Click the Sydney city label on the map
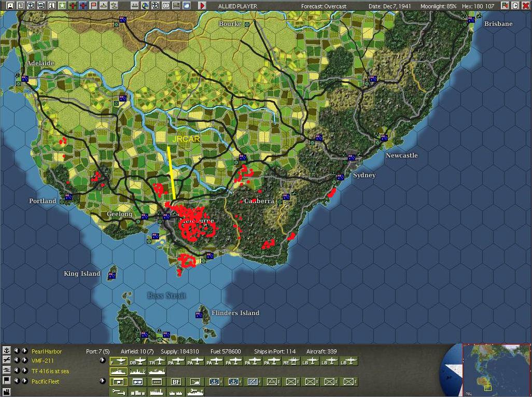This screenshot has height=397, width=532. click(x=364, y=175)
